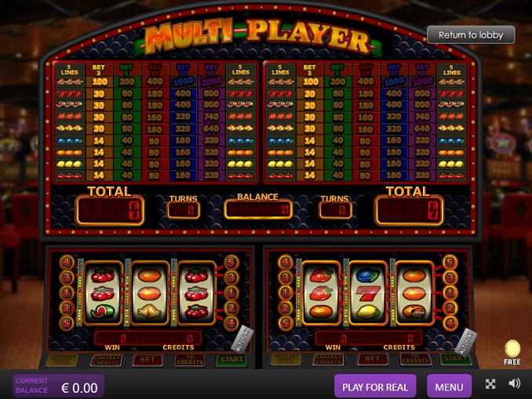This screenshot has width=532, height=399.
Task: Click COLLECT CREDITS on right machine
Action: pos(329,359)
